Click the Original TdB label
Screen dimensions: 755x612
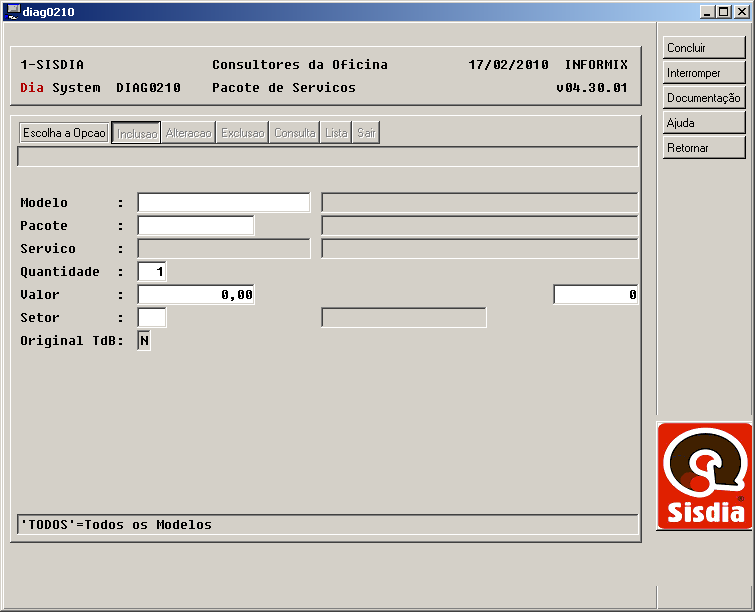[71, 341]
